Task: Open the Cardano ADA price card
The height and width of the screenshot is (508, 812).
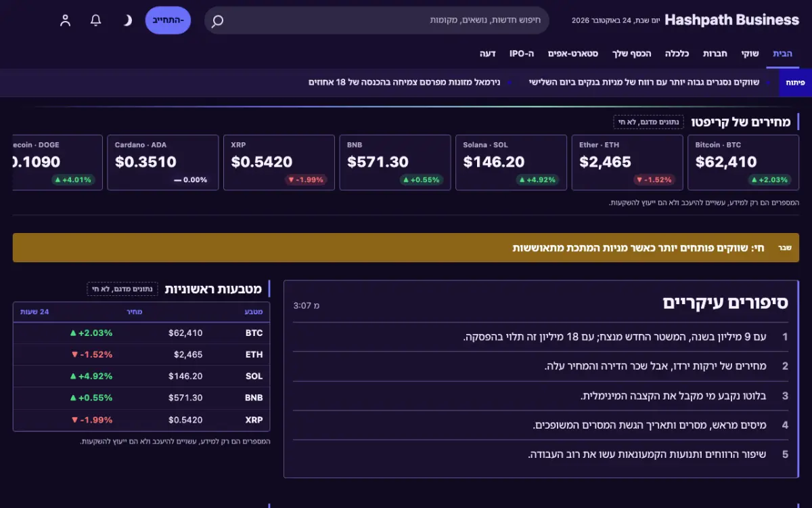Action: pos(163,163)
